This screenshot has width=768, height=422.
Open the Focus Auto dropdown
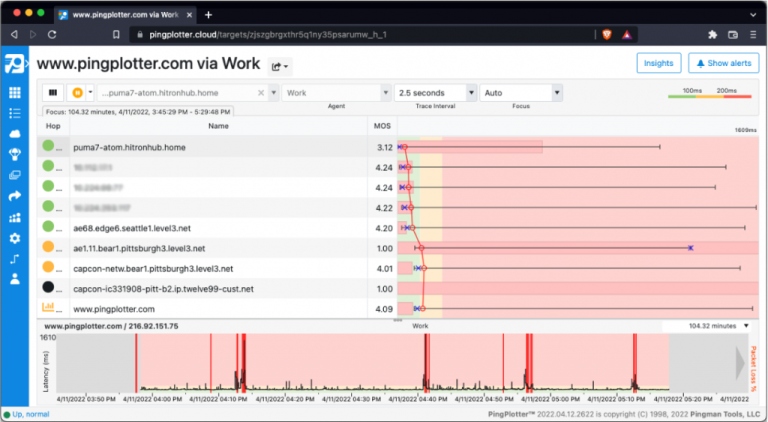click(x=557, y=93)
